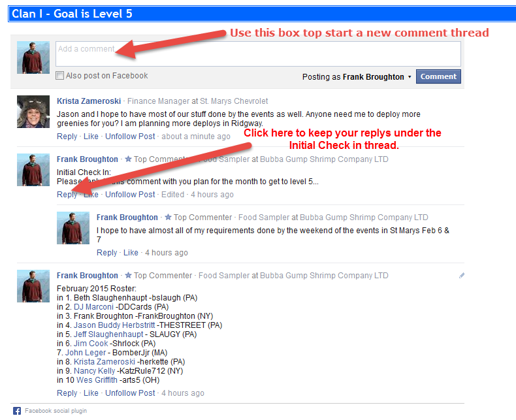Viewport: 516px width, 420px height.
Task: Reply to Krista Zameroski's comment
Action: (67, 137)
